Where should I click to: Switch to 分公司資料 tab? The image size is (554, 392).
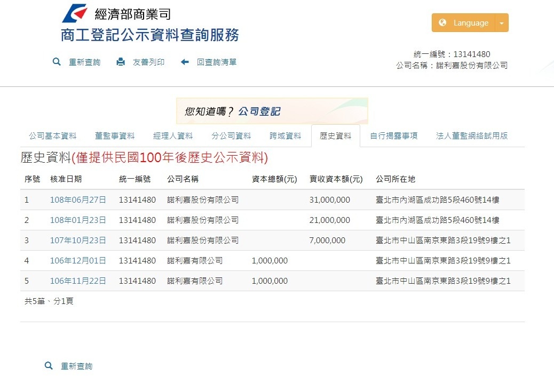(x=231, y=136)
